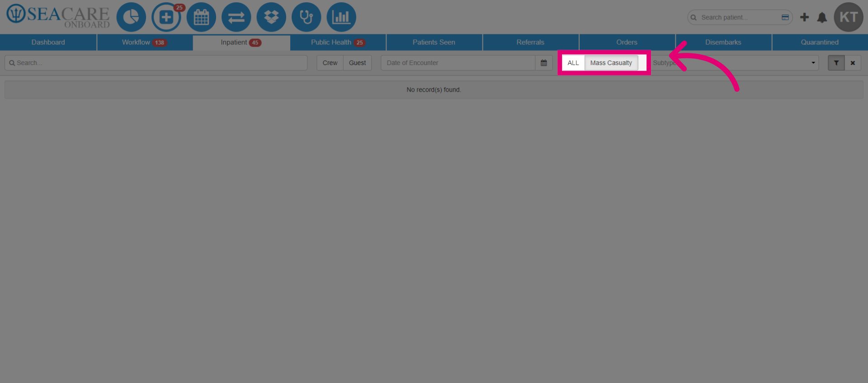Open the inventory boxes icon

click(x=271, y=17)
